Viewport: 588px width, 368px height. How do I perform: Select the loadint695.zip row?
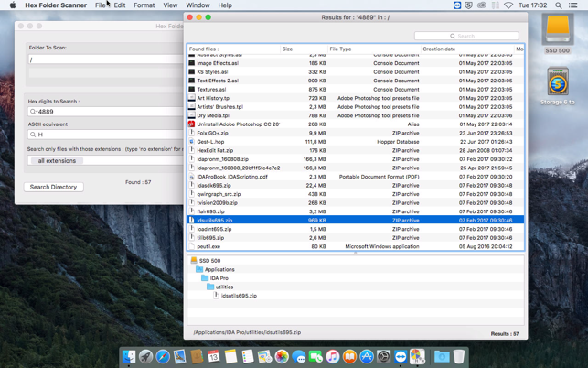click(356, 229)
